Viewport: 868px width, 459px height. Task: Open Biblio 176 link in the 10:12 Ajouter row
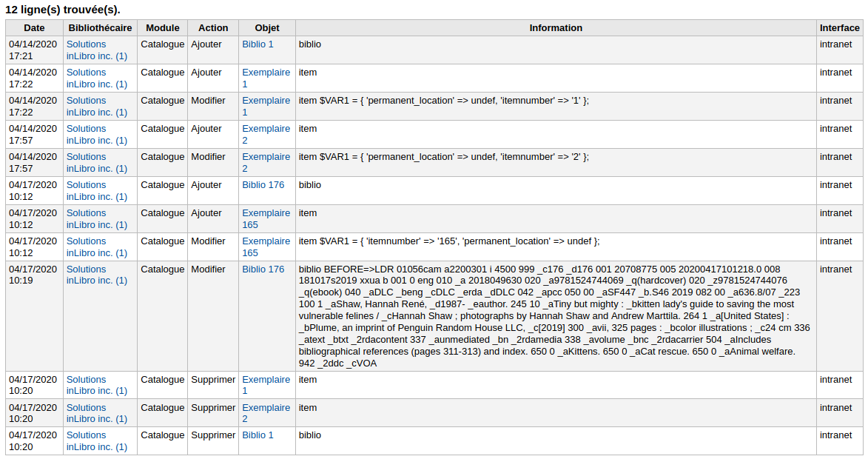click(263, 185)
